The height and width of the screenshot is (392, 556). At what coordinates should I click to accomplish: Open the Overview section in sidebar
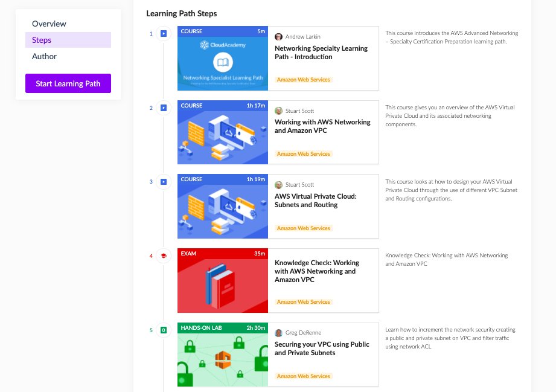pyautogui.click(x=49, y=24)
